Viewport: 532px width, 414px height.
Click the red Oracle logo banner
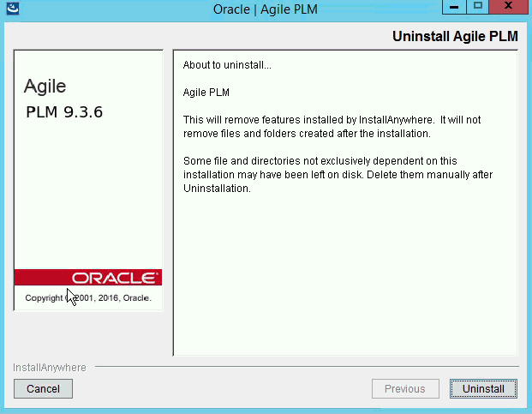(x=88, y=278)
